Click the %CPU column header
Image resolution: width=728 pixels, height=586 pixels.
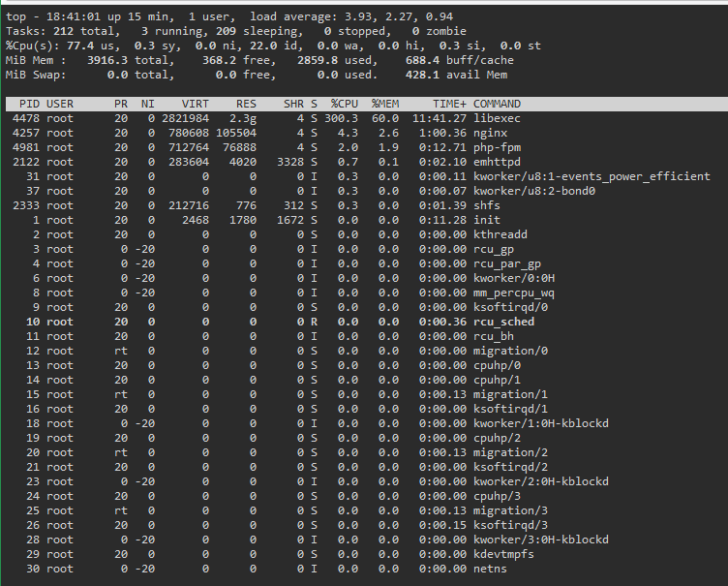point(344,104)
